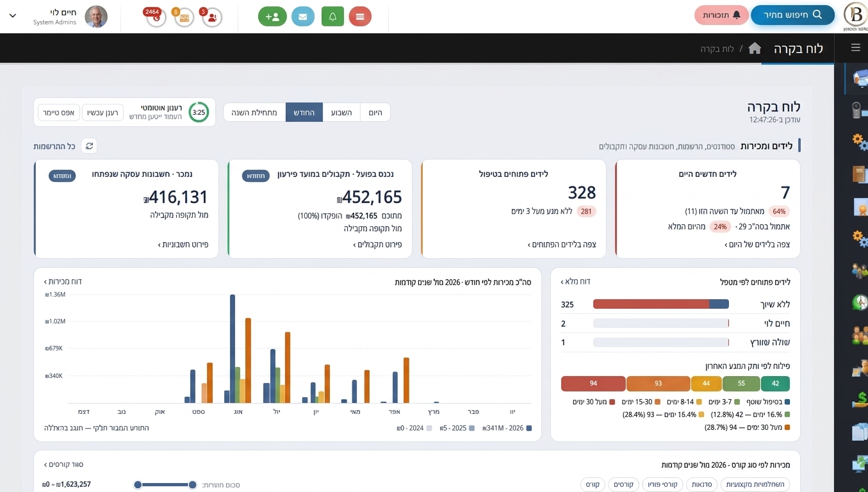The height and width of the screenshot is (492, 868).
Task: Toggle the קורסים course filter chip
Action: [623, 485]
